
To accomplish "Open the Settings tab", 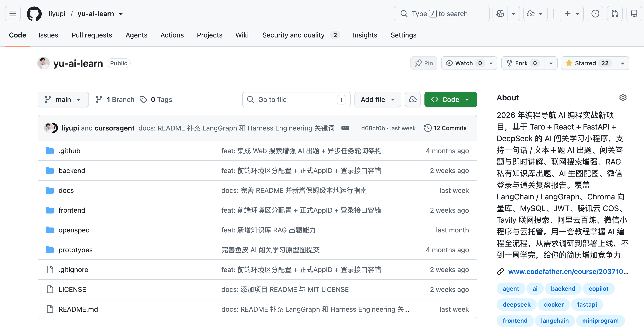I will 403,35.
